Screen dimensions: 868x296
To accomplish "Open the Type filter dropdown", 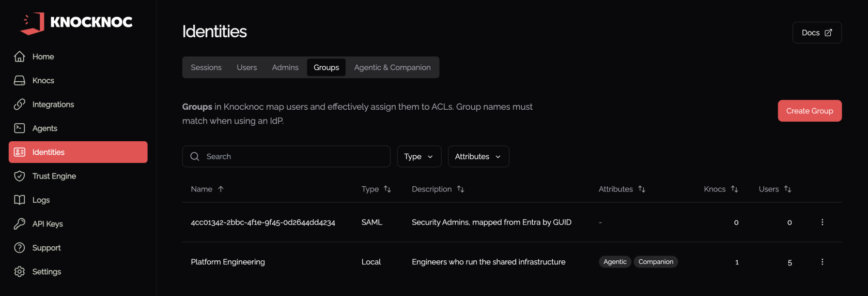I will [419, 156].
